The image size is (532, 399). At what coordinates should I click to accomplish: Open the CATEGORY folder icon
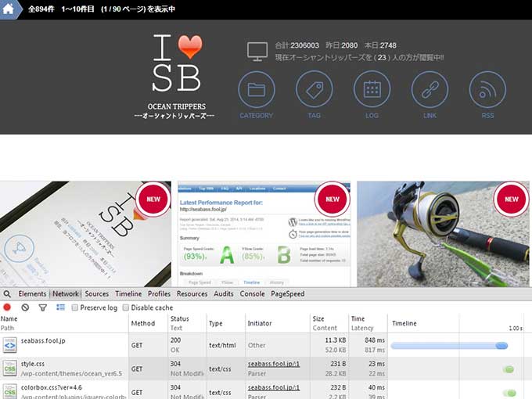256,89
